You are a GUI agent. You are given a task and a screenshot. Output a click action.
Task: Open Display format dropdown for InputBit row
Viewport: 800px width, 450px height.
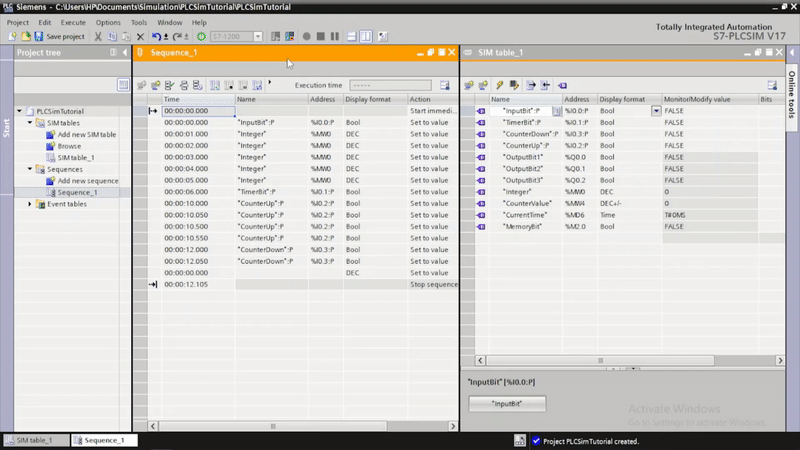[656, 111]
